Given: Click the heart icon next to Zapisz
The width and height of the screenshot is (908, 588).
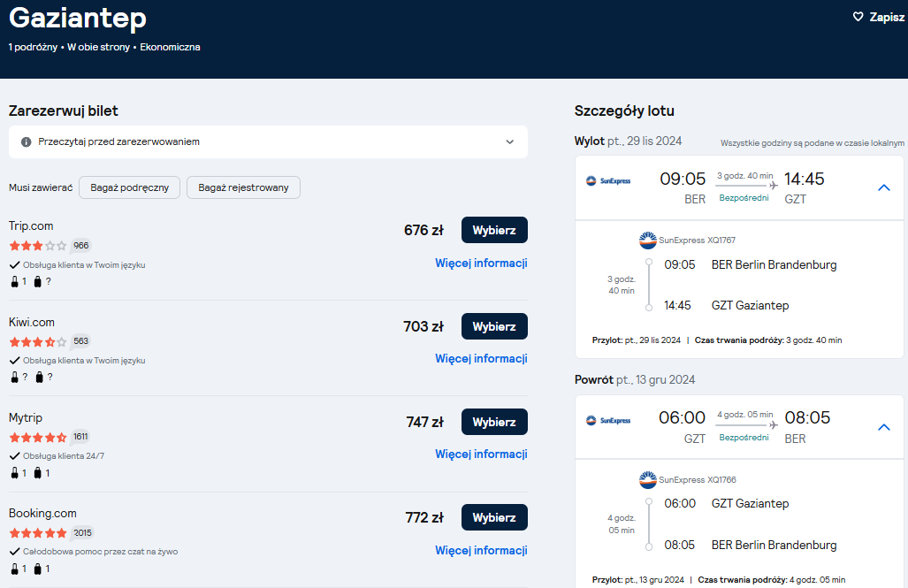Looking at the screenshot, I should click(858, 17).
